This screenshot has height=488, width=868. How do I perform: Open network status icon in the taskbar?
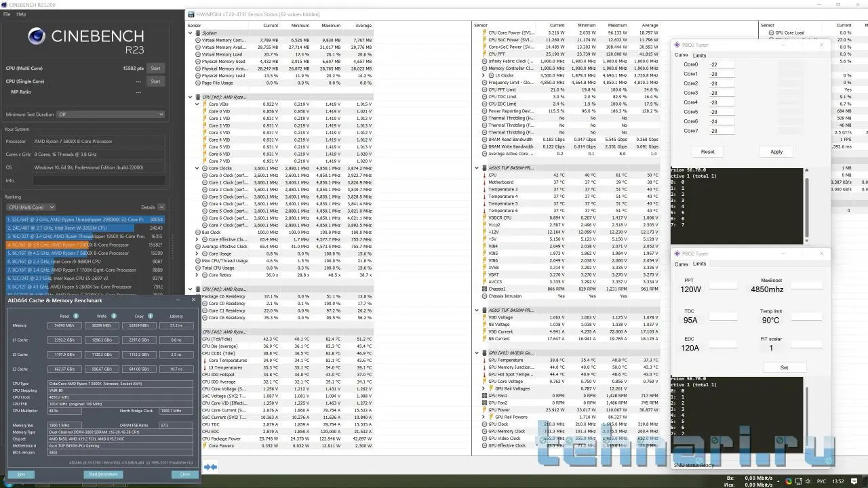click(799, 481)
